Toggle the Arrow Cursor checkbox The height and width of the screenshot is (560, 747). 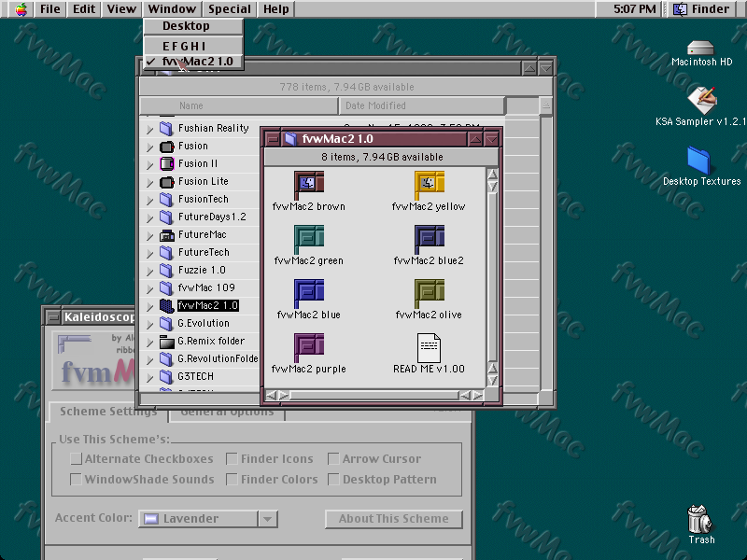tap(333, 458)
